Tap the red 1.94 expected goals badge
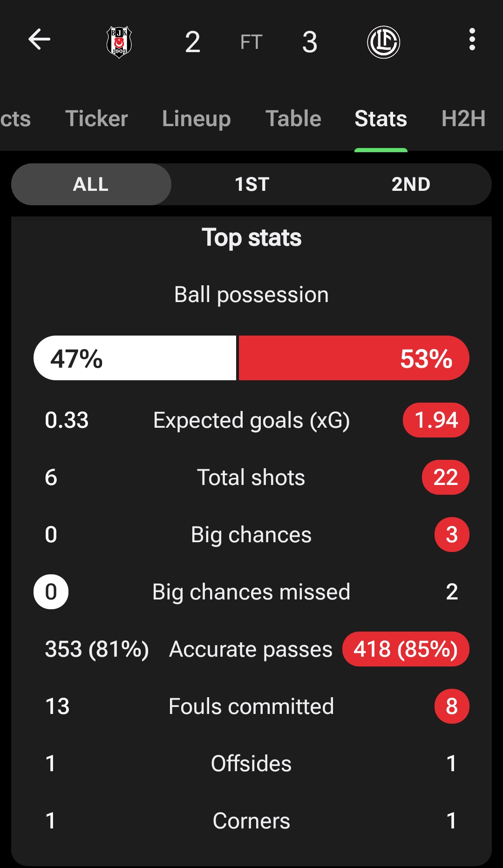Image resolution: width=503 pixels, height=868 pixels. pyautogui.click(x=436, y=420)
